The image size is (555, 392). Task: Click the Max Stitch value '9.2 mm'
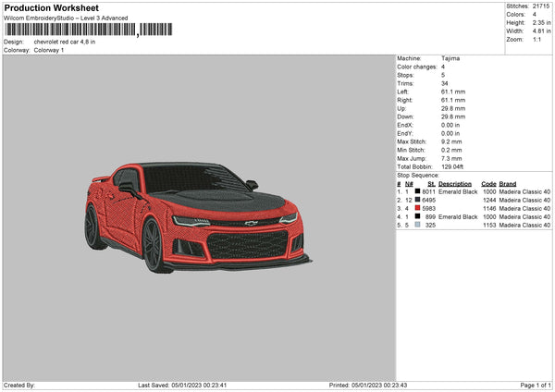point(451,141)
